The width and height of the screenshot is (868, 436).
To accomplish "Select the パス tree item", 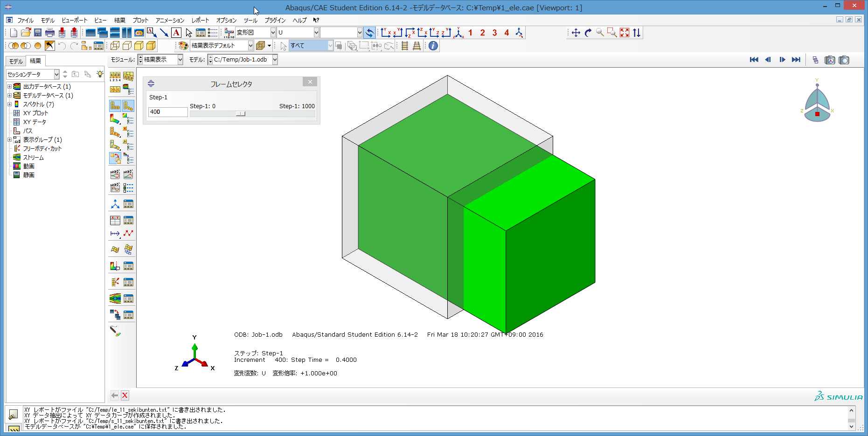I will click(28, 131).
